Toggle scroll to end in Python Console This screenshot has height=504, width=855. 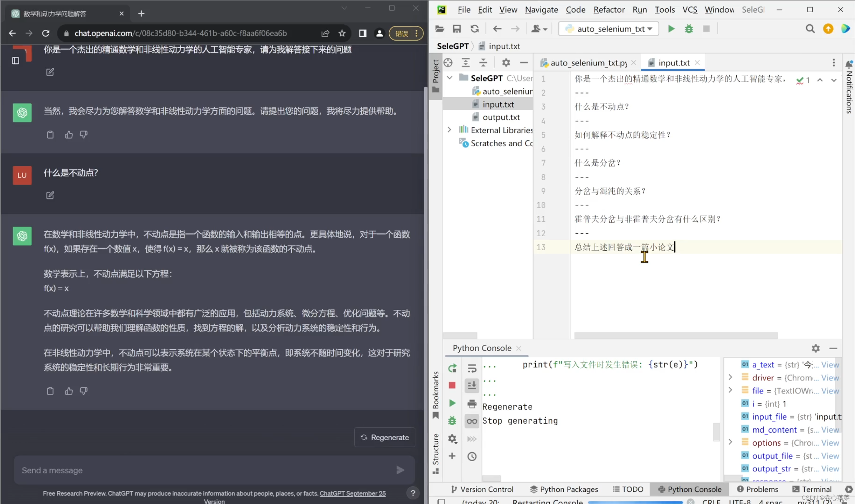472,385
